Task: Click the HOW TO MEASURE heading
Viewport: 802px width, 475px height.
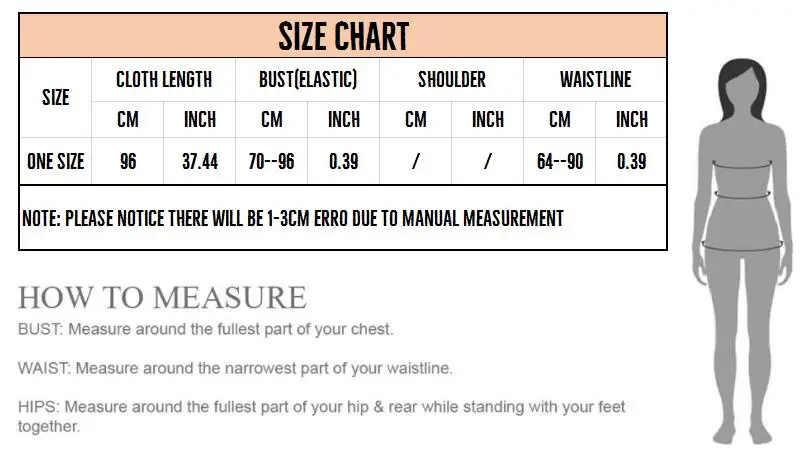Action: click(x=162, y=298)
